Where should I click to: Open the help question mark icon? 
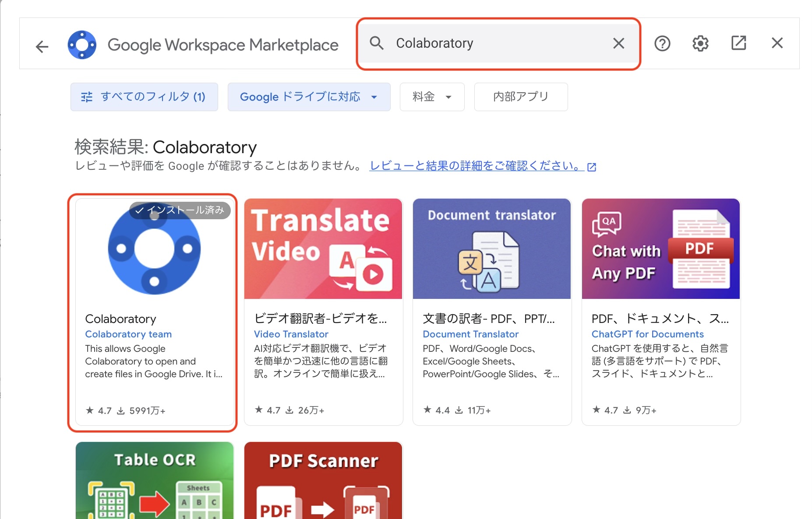tap(662, 43)
